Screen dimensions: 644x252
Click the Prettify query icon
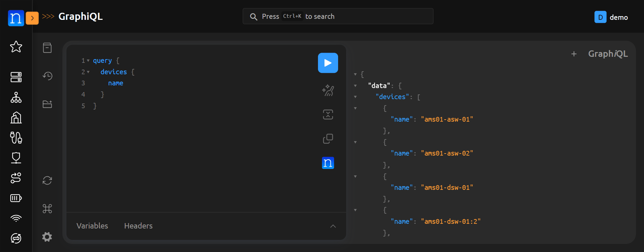click(328, 90)
